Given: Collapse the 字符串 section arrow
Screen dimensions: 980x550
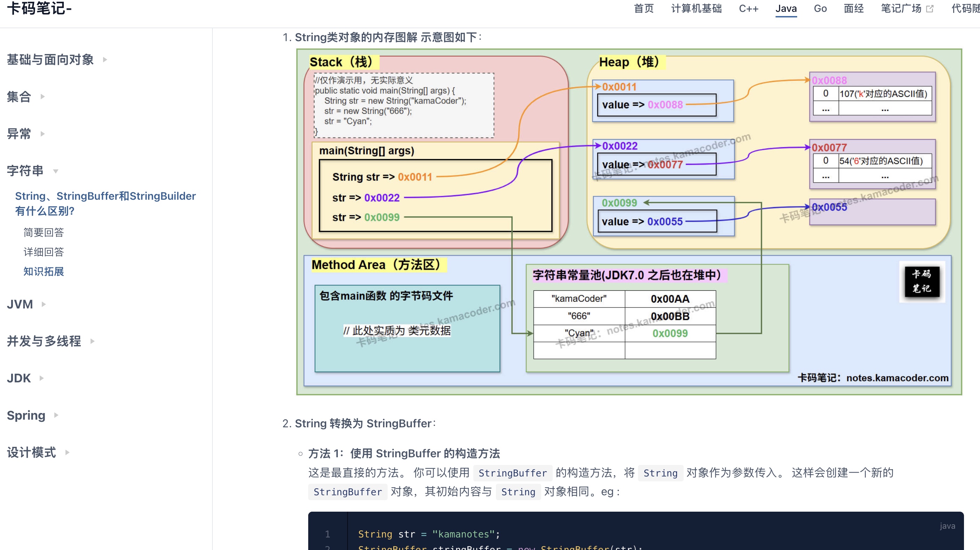Looking at the screenshot, I should pyautogui.click(x=55, y=171).
